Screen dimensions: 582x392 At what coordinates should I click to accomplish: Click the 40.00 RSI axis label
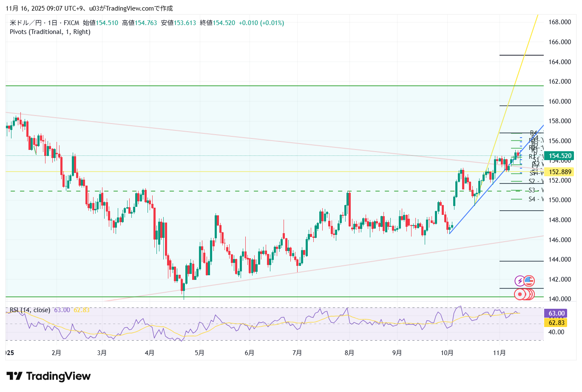pyautogui.click(x=556, y=332)
